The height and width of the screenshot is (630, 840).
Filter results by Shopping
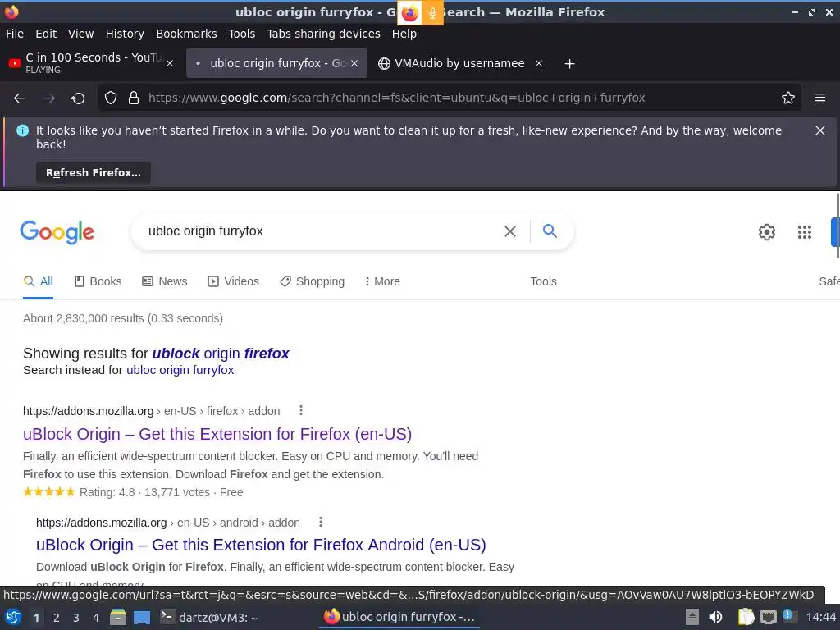pyautogui.click(x=313, y=281)
